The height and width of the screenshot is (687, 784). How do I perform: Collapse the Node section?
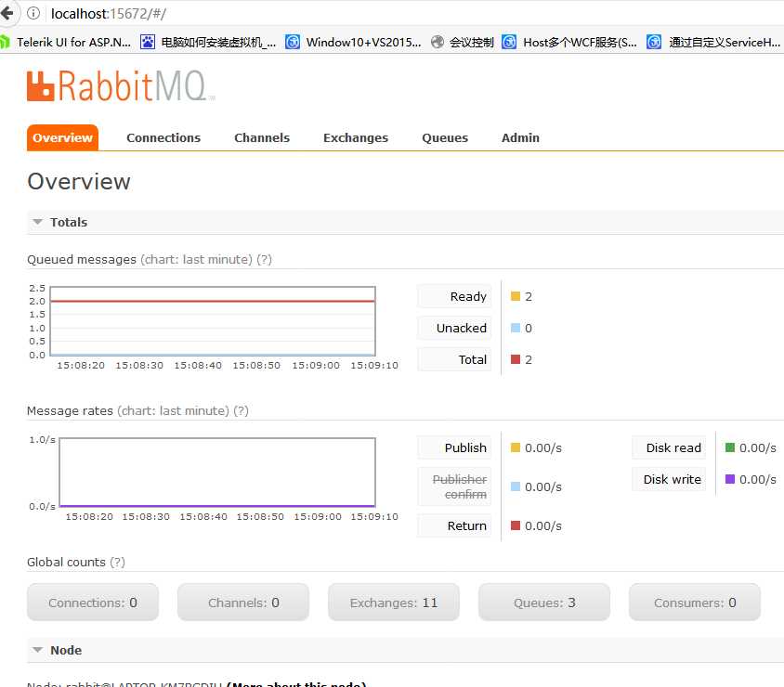tap(405, 650)
